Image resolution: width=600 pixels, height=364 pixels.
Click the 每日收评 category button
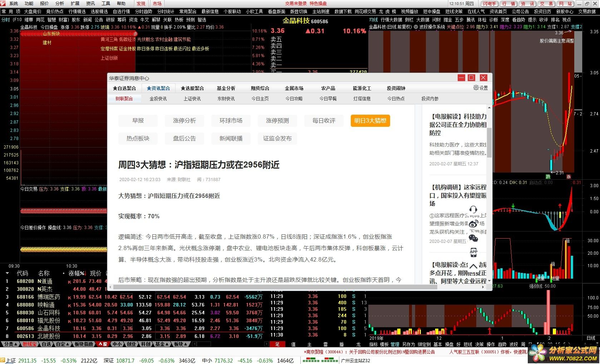coord(324,121)
